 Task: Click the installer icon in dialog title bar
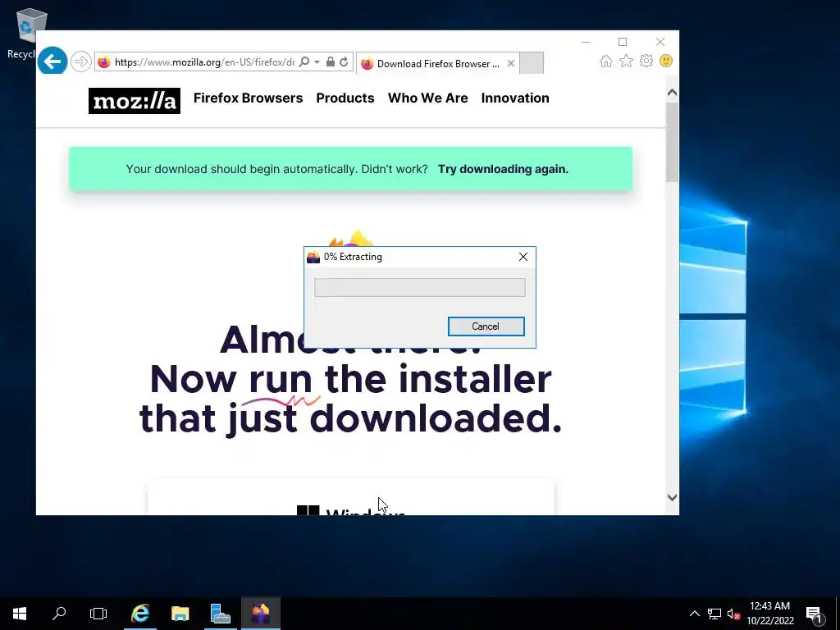pos(313,257)
